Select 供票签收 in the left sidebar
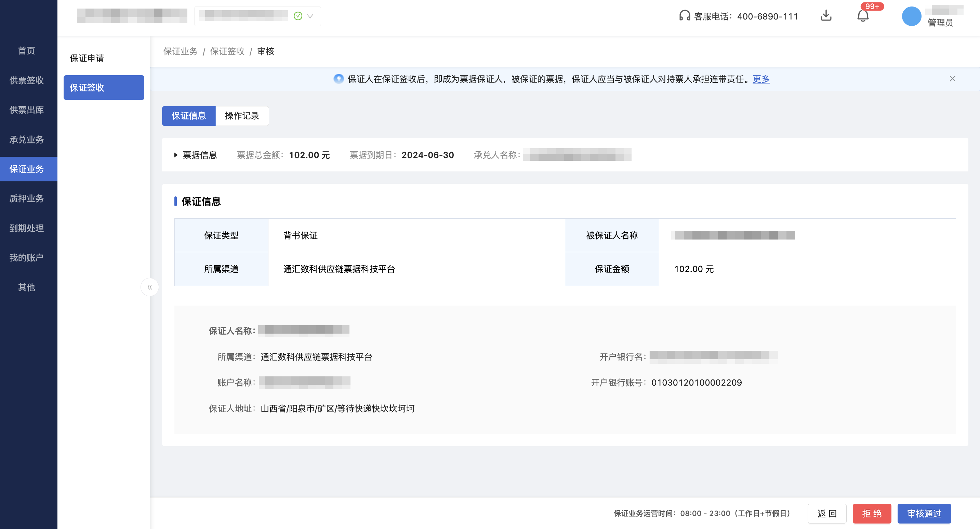Image resolution: width=980 pixels, height=529 pixels. pyautogui.click(x=27, y=81)
